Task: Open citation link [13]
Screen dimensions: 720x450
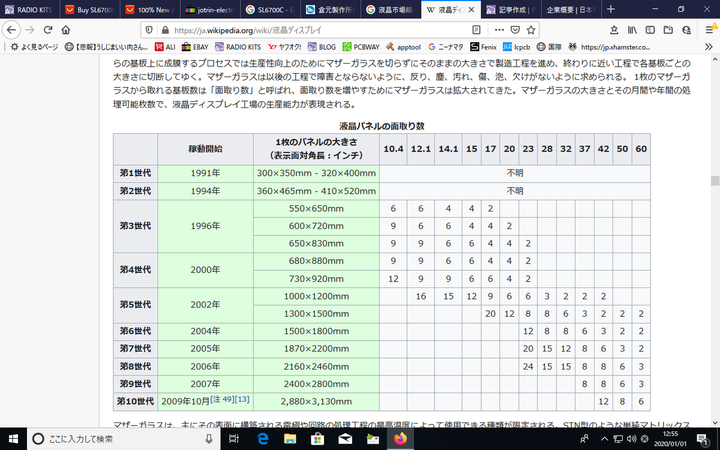Action: click(x=242, y=399)
